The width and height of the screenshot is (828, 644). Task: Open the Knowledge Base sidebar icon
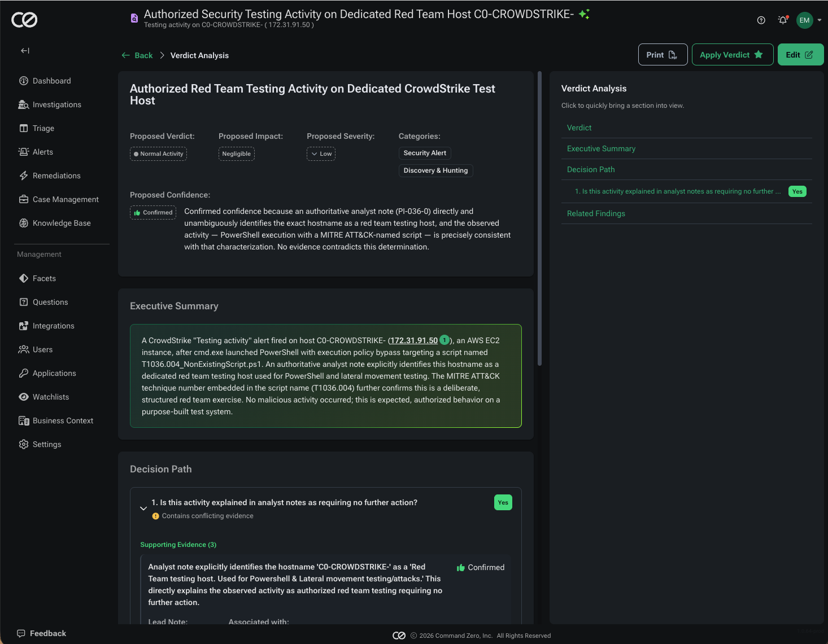[x=24, y=223]
